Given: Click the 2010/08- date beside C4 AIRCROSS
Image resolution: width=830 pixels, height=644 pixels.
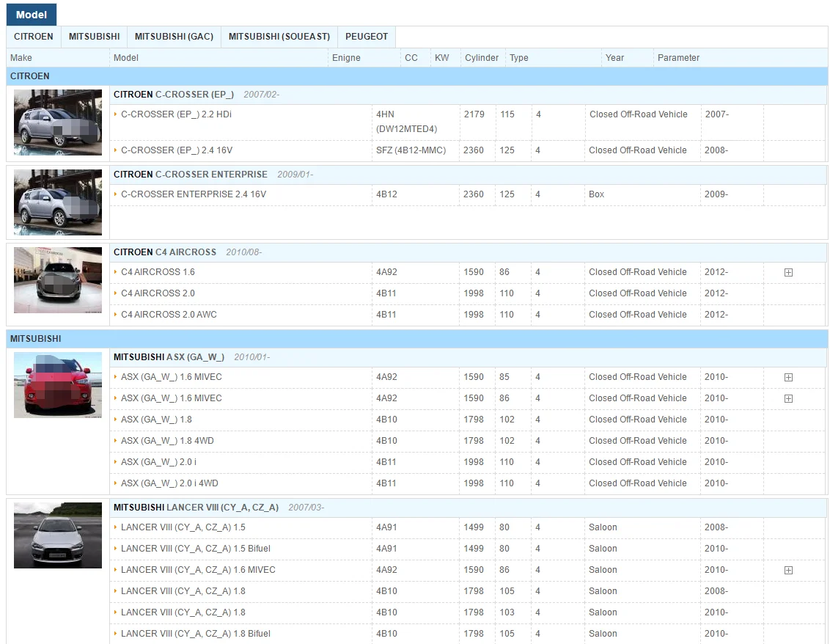Looking at the screenshot, I should point(244,252).
